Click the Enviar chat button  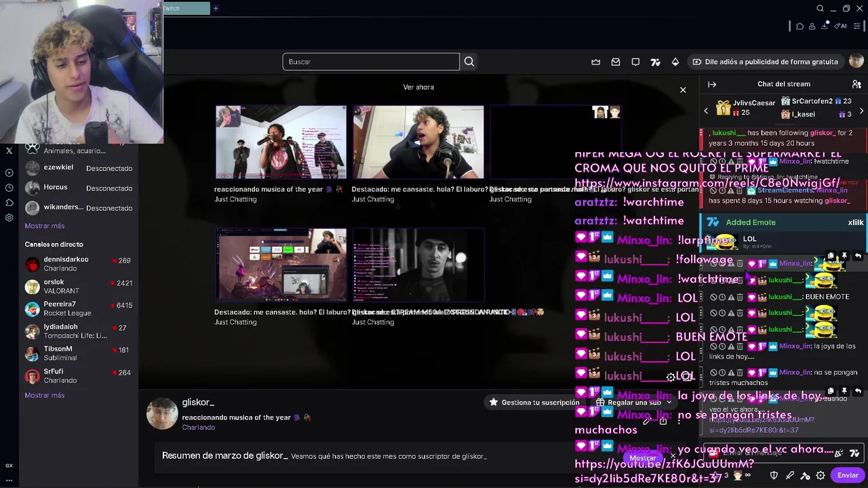[x=848, y=475]
